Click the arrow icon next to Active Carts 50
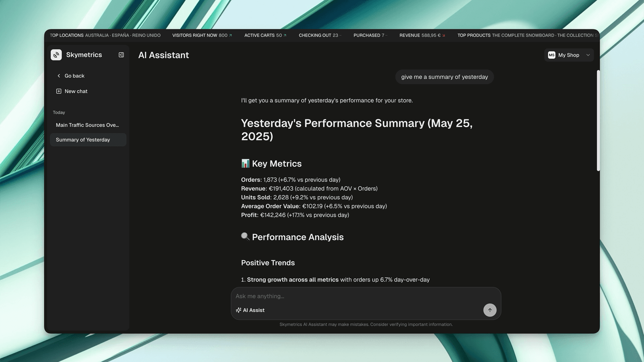This screenshot has height=362, width=644. pos(284,35)
